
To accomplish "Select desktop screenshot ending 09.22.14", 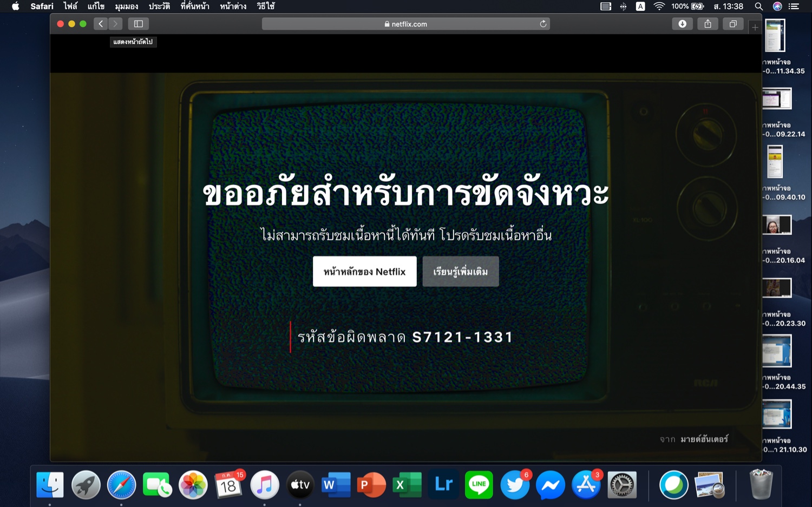I will tap(777, 99).
